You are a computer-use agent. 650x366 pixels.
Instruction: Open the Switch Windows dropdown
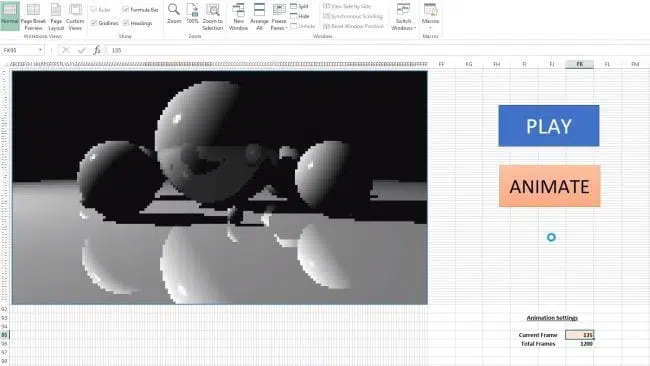click(x=403, y=16)
